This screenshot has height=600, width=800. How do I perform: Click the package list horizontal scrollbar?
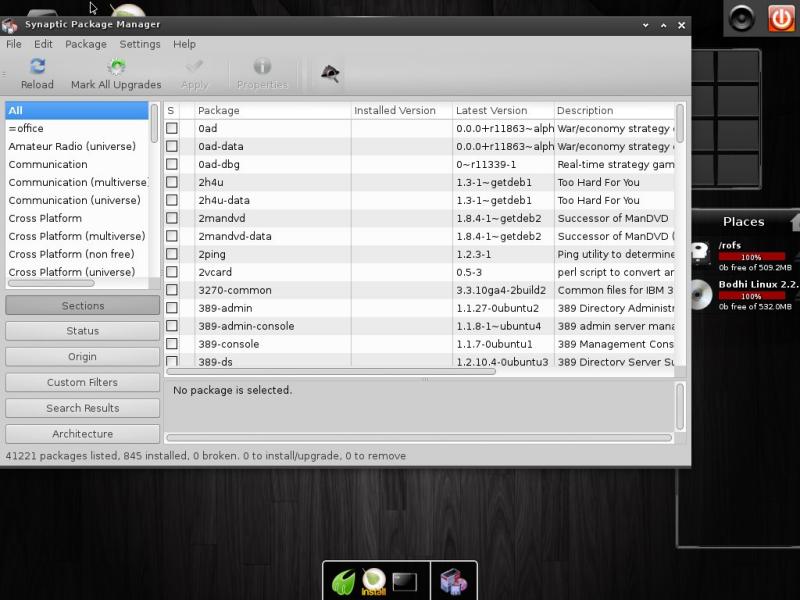(331, 371)
